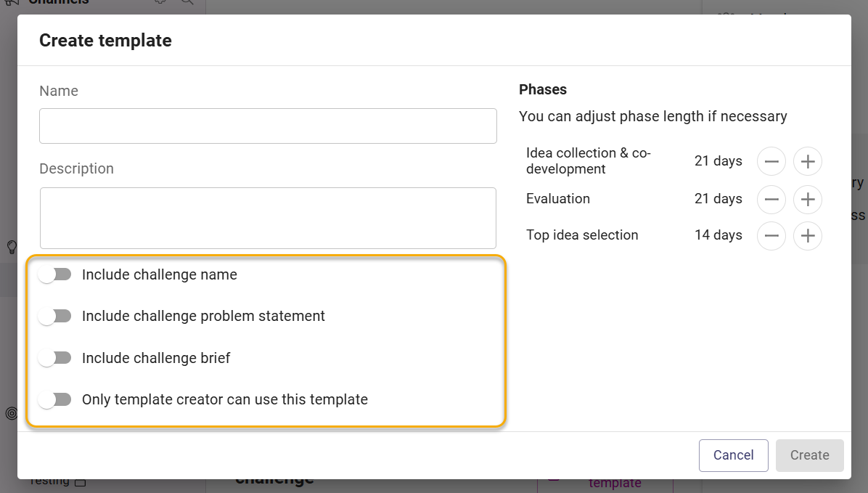Click the Include challenge name label
This screenshot has width=868, height=493.
click(160, 274)
